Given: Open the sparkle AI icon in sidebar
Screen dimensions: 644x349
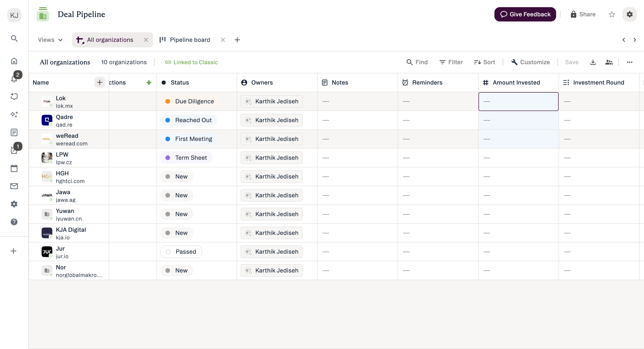Looking at the screenshot, I should (x=14, y=114).
